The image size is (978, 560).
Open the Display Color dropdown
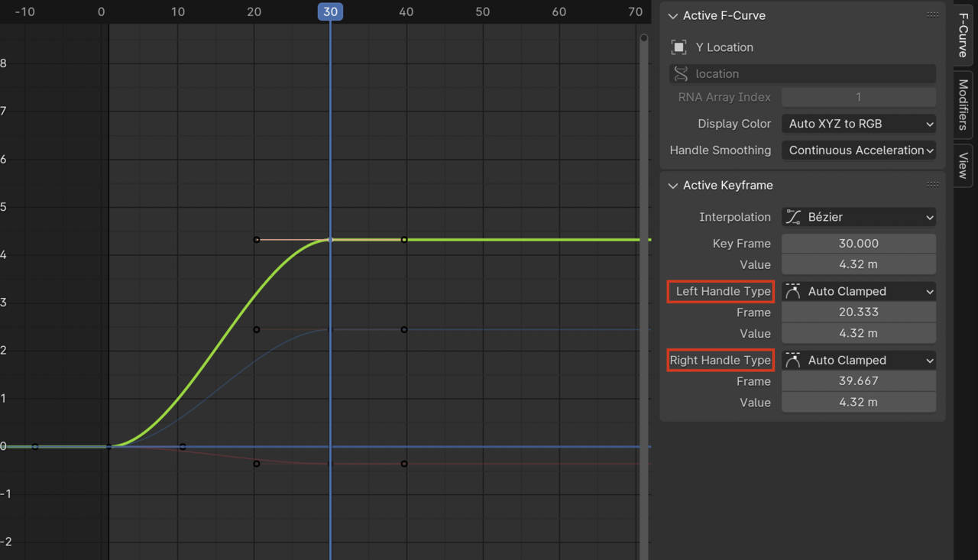(859, 124)
